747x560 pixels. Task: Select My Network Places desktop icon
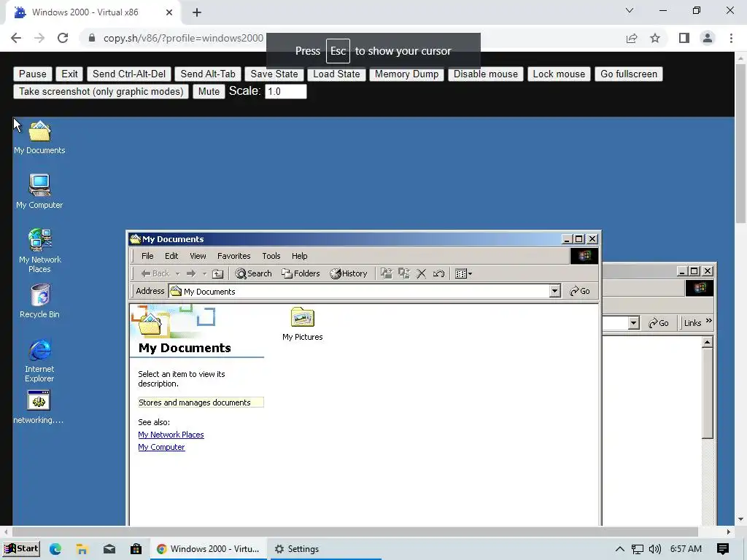39,251
